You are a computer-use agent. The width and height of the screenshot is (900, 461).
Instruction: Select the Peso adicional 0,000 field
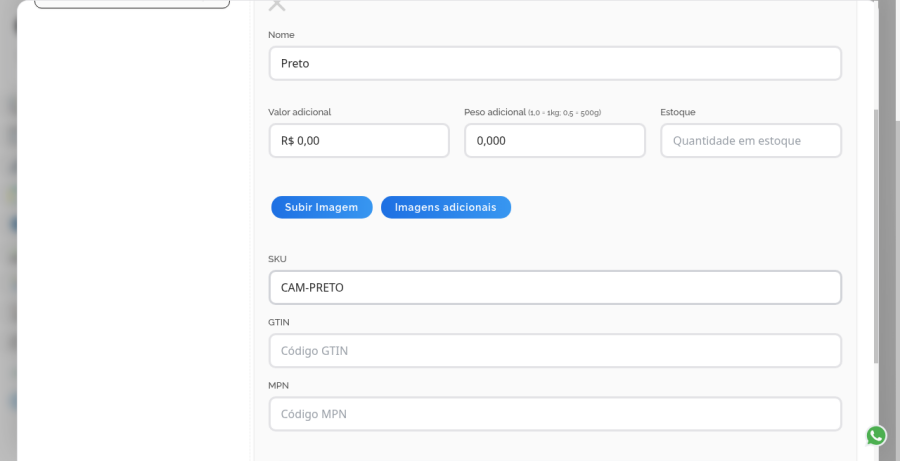click(x=554, y=141)
